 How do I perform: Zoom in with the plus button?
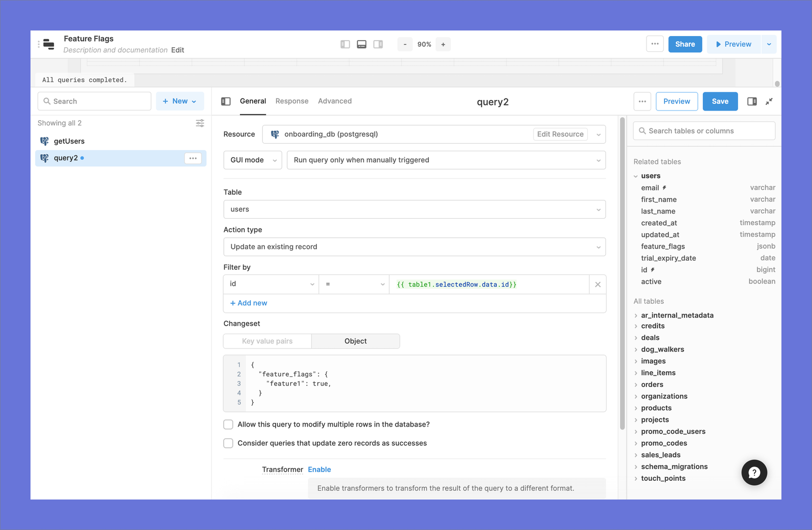pyautogui.click(x=443, y=45)
